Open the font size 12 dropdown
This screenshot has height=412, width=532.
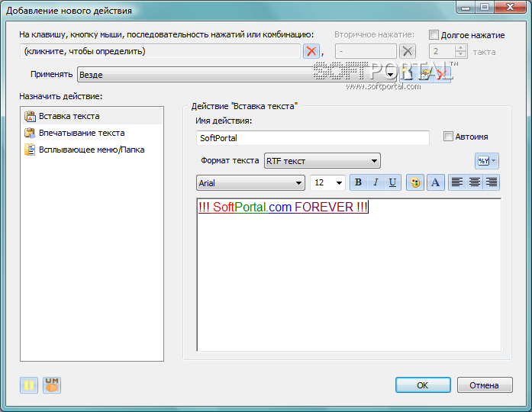[327, 183]
